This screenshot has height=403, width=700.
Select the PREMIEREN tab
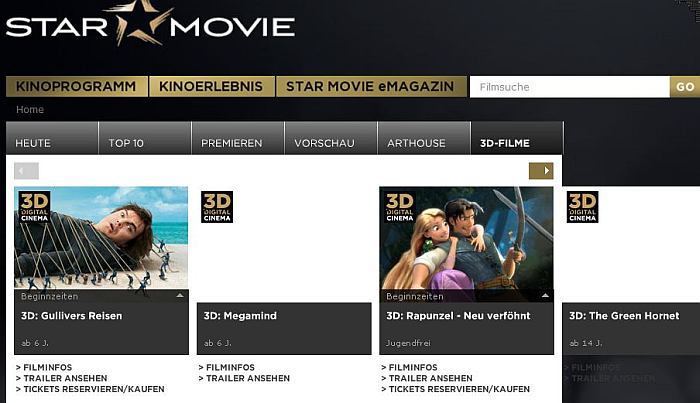coord(238,138)
